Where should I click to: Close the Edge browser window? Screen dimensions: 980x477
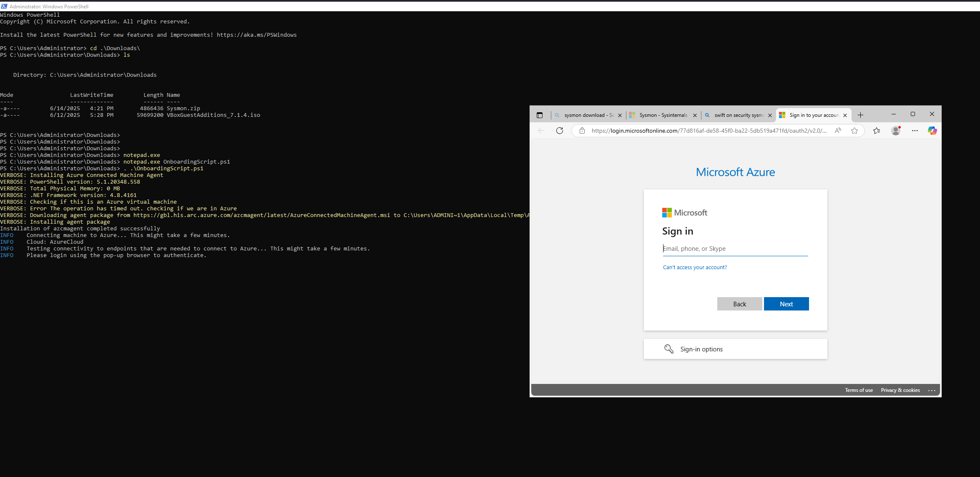pyautogui.click(x=932, y=114)
